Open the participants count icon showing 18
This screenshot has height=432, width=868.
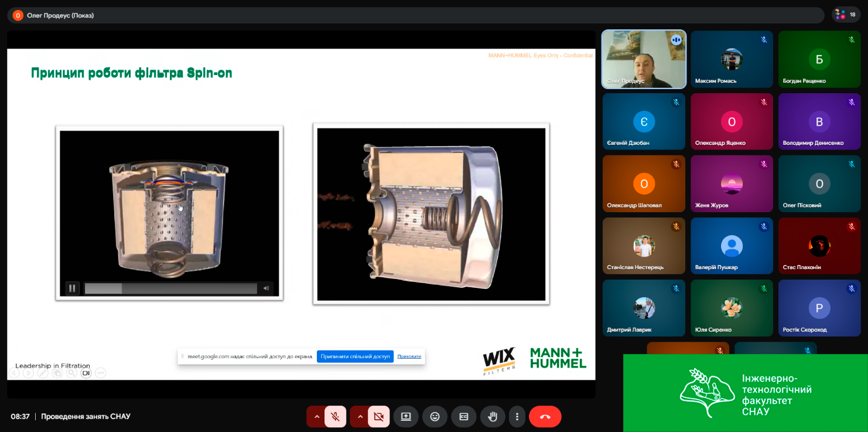click(x=846, y=15)
